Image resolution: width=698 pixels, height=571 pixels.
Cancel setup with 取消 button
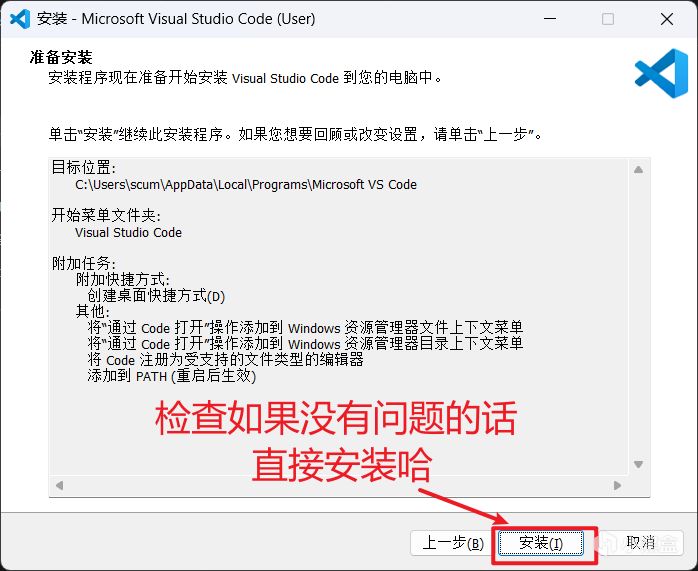click(641, 543)
